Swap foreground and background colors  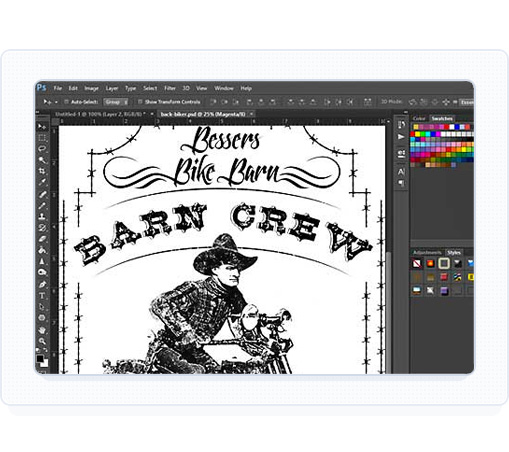pos(45,350)
